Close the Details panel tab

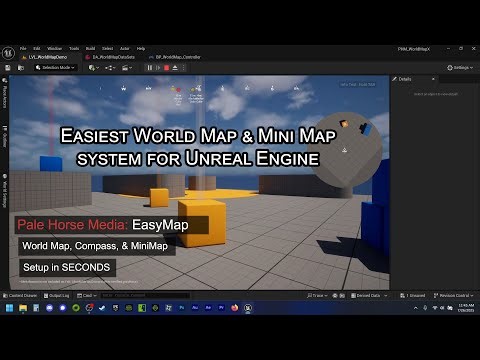point(433,79)
